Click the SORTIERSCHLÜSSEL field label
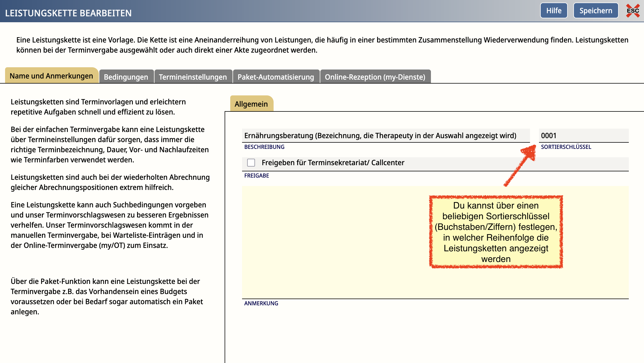 [566, 147]
